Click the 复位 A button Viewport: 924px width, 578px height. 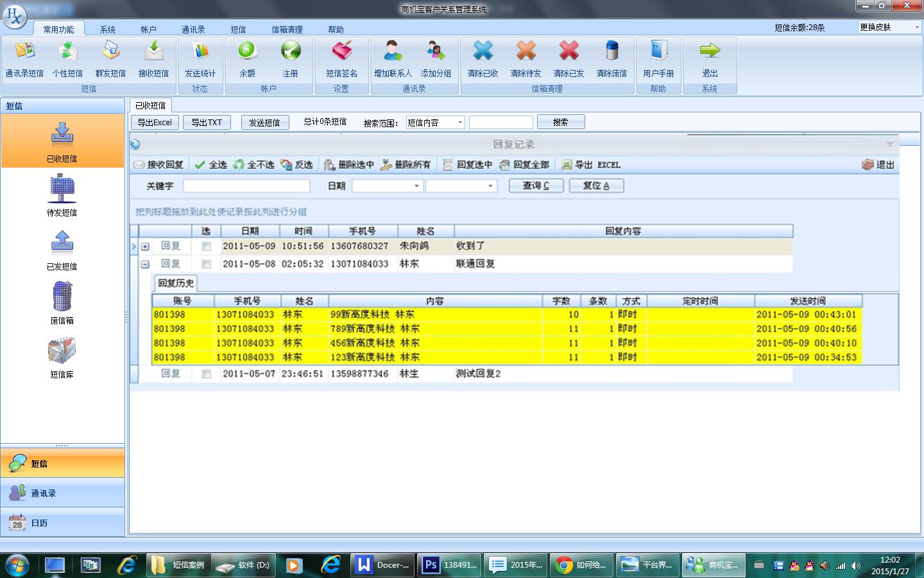coord(596,186)
